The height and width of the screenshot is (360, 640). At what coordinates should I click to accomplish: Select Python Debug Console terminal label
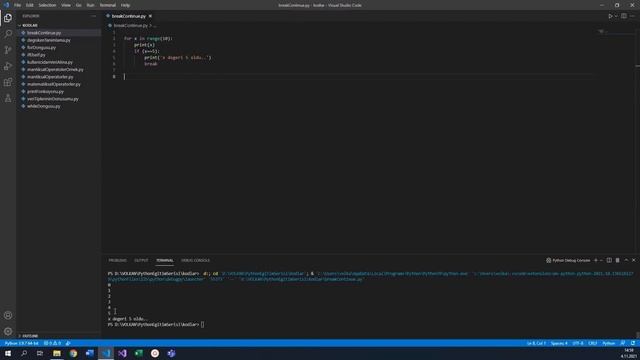pos(568,260)
